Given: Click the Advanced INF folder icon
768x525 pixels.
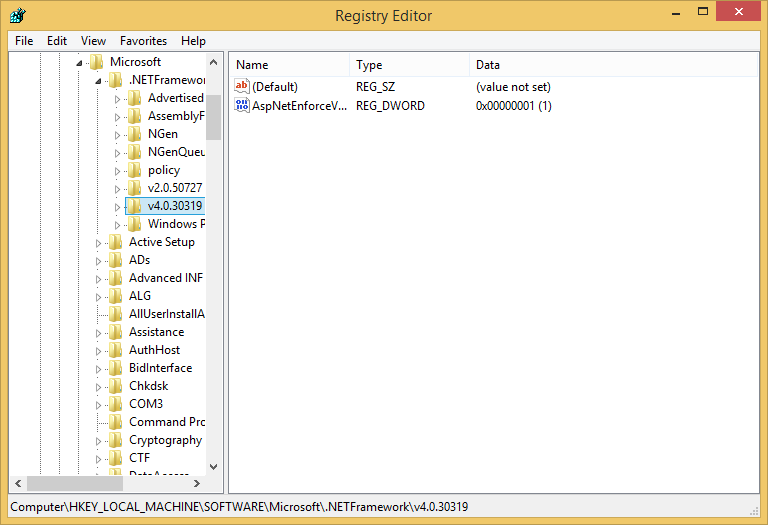Looking at the screenshot, I should pyautogui.click(x=116, y=278).
